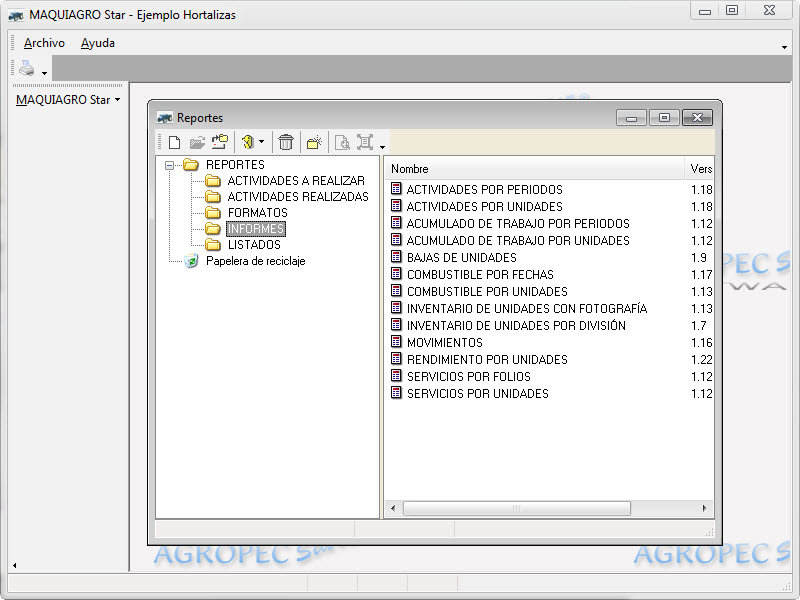Image resolution: width=800 pixels, height=600 pixels.
Task: Click report icon beside MOVIMIENTOS
Action: [x=396, y=341]
